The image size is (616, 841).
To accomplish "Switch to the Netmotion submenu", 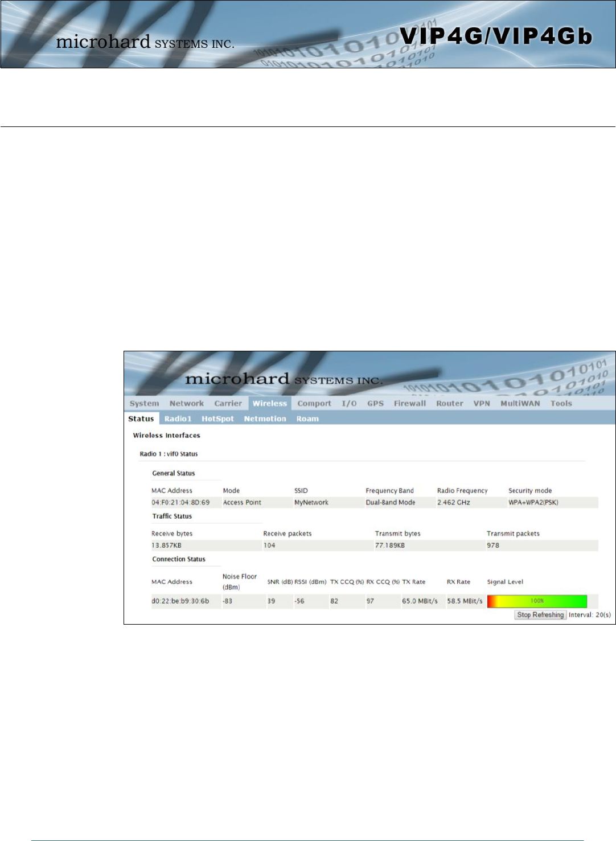I will click(x=265, y=419).
